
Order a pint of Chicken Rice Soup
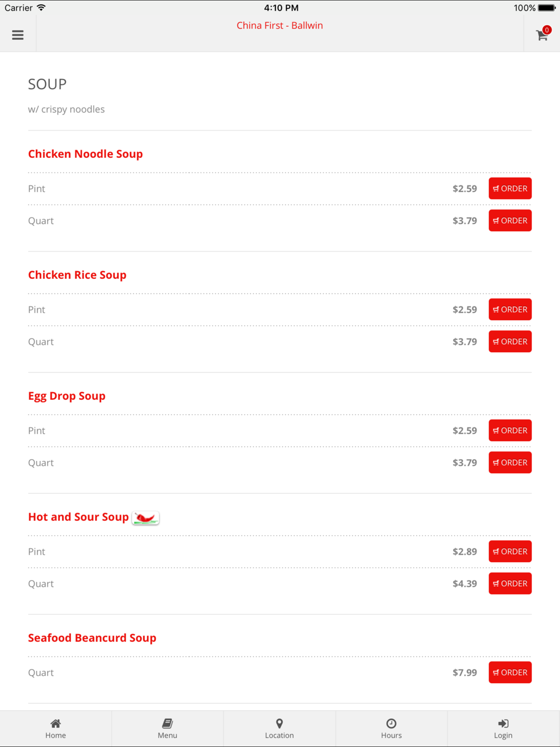pos(510,310)
